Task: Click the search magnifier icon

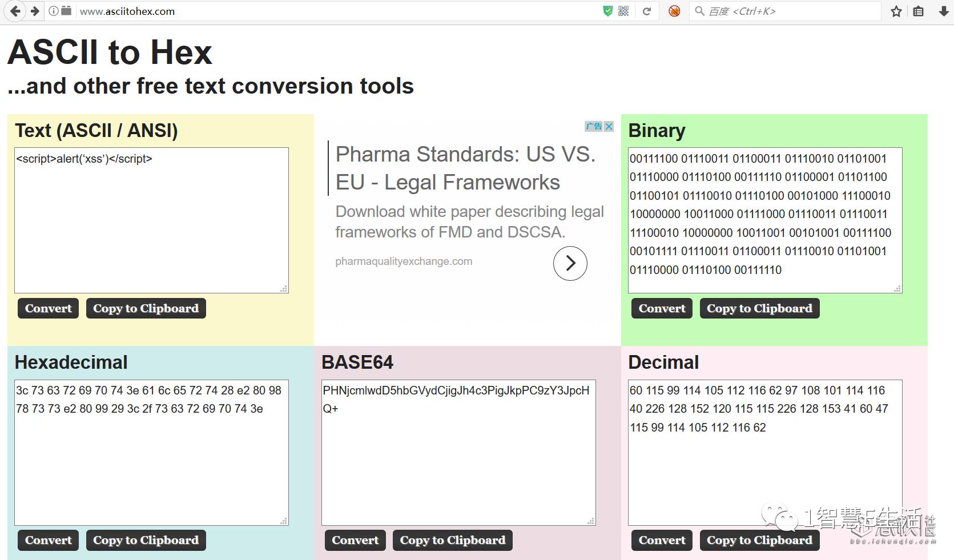Action: tap(699, 11)
